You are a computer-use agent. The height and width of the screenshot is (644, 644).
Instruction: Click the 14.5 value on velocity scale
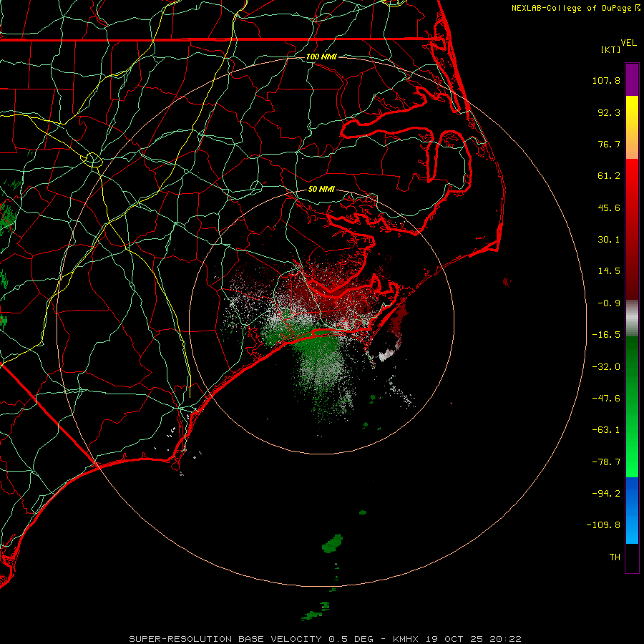[x=609, y=271]
